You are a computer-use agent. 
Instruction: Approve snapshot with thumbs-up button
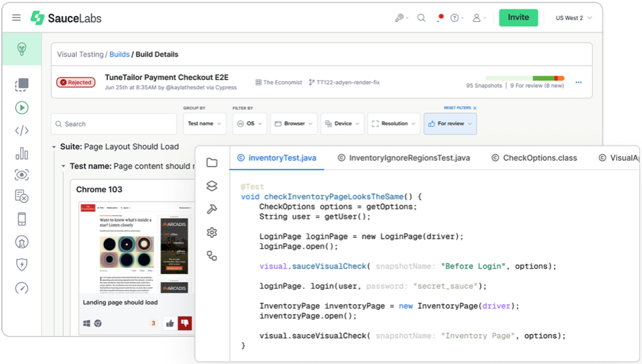tap(170, 323)
